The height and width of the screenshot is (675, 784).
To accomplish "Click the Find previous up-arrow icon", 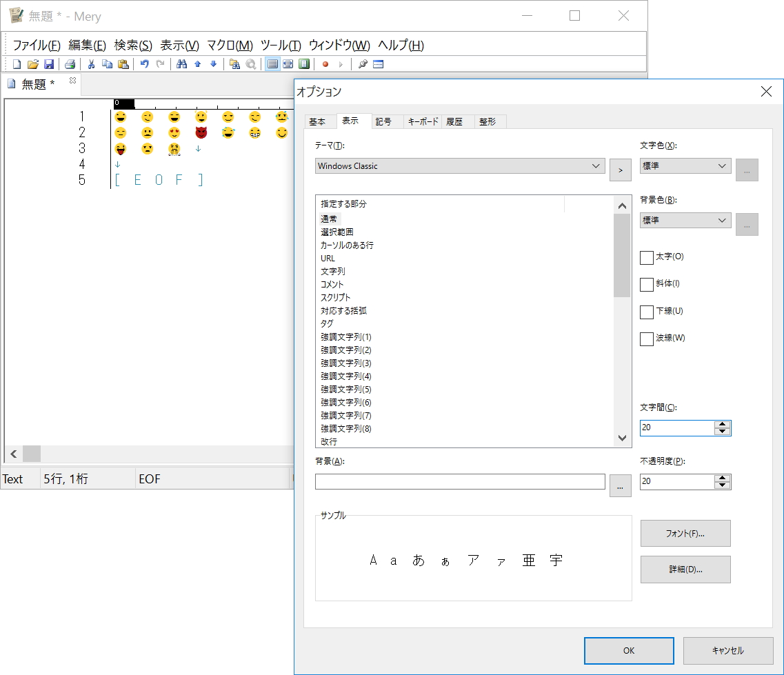I will pyautogui.click(x=197, y=64).
